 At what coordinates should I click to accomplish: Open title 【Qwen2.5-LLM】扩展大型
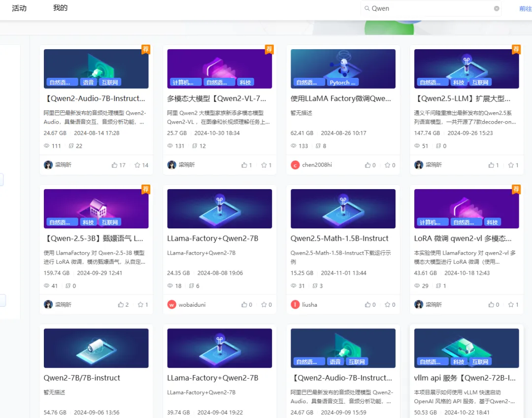[x=462, y=98]
